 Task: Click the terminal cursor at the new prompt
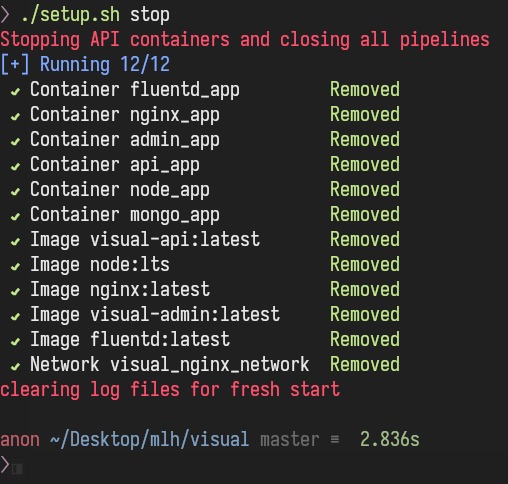[17, 469]
